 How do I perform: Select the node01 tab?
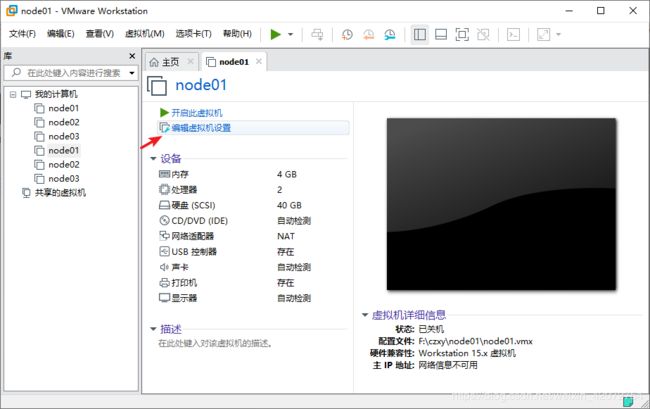click(233, 62)
